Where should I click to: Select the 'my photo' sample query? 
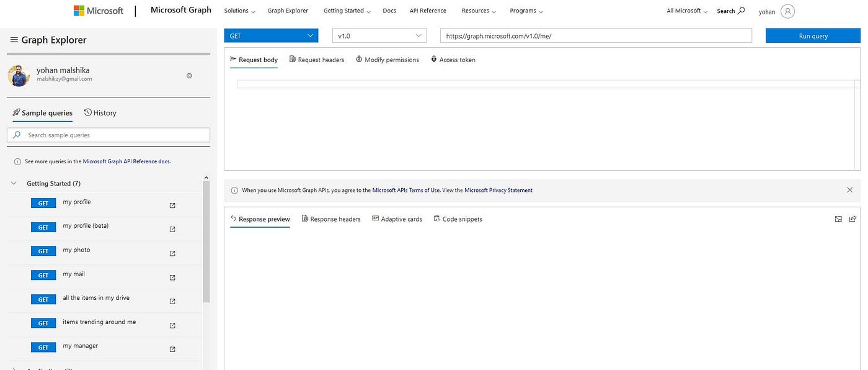76,250
